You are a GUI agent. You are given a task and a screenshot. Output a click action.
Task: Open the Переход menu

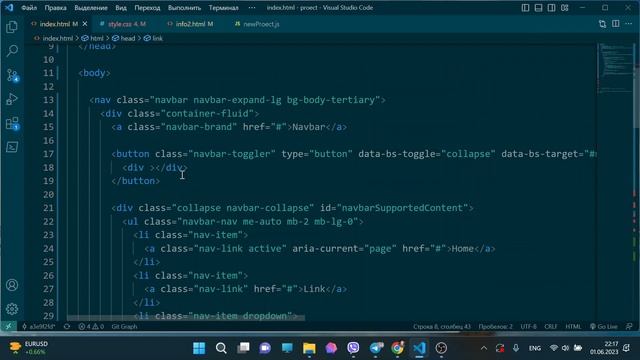pyautogui.click(x=147, y=8)
